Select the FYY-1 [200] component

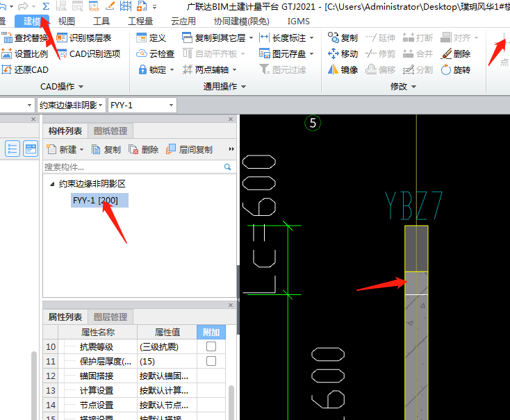pos(99,200)
